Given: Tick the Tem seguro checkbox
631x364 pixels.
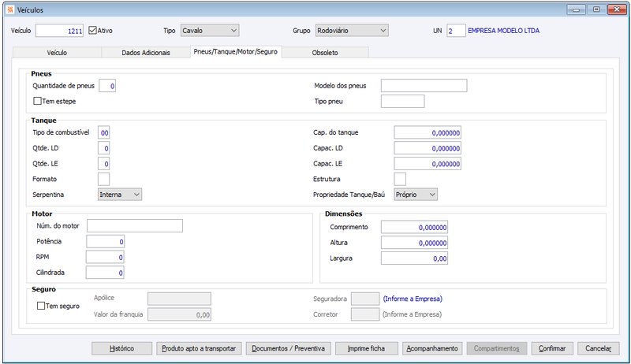Looking at the screenshot, I should click(41, 306).
